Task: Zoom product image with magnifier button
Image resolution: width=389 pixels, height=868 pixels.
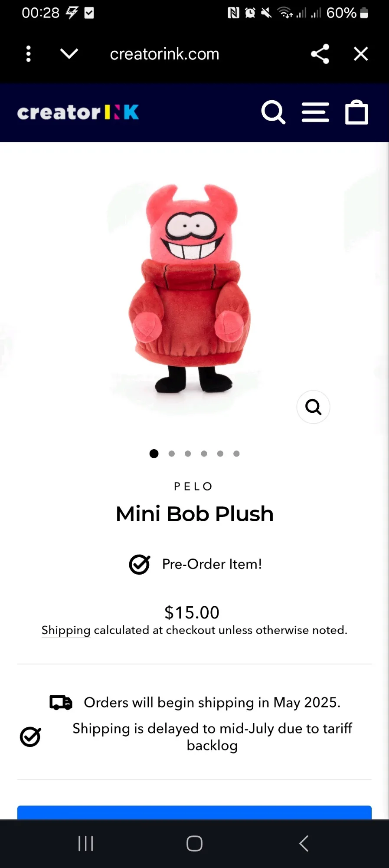Action: pos(313,407)
